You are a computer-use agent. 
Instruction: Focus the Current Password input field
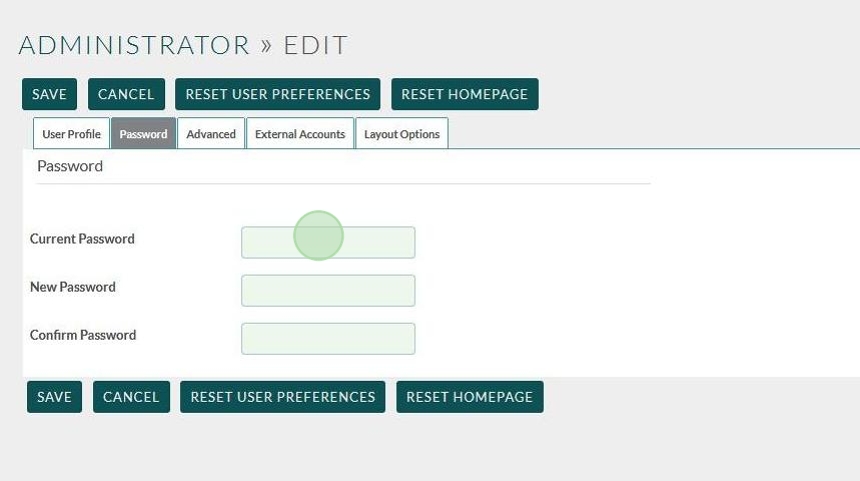point(328,243)
